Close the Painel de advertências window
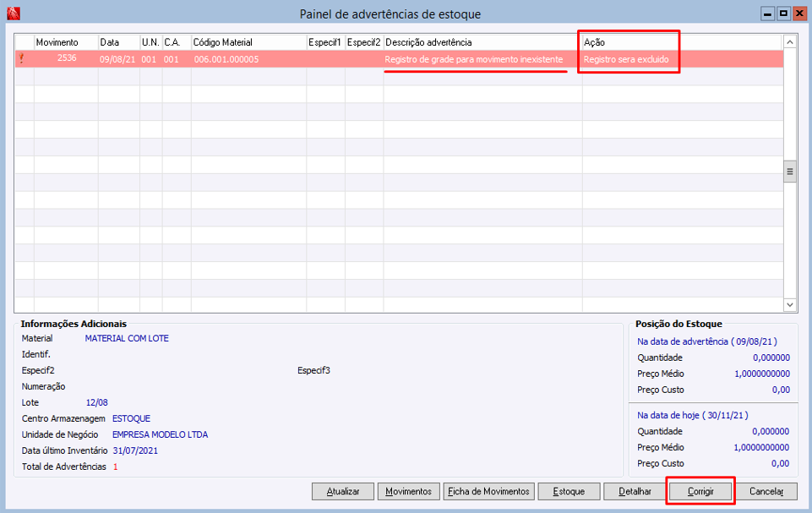 pos(799,14)
